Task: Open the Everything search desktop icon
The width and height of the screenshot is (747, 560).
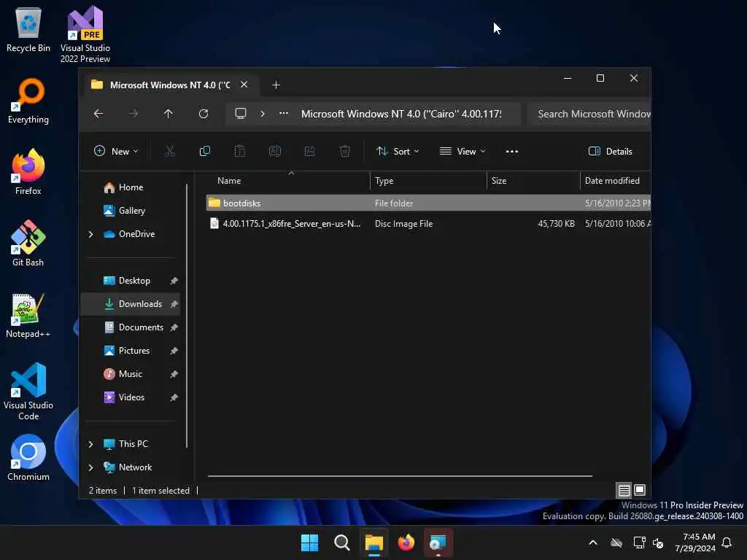Action: pos(28,101)
